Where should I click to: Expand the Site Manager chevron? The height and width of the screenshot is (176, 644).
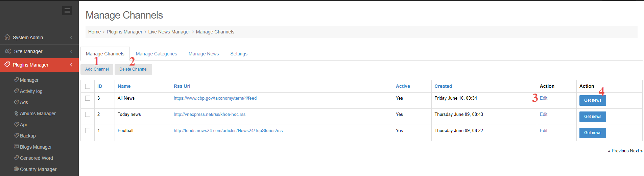point(71,51)
